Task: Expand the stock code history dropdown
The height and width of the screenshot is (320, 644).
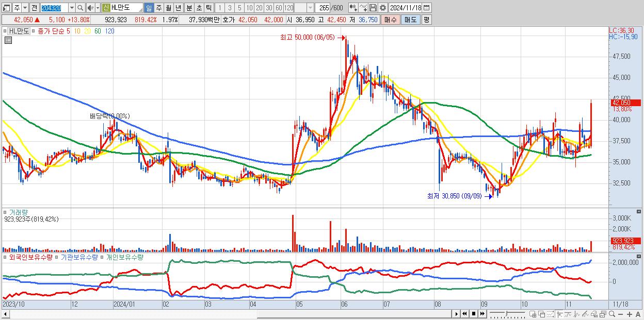Action: 71,8
